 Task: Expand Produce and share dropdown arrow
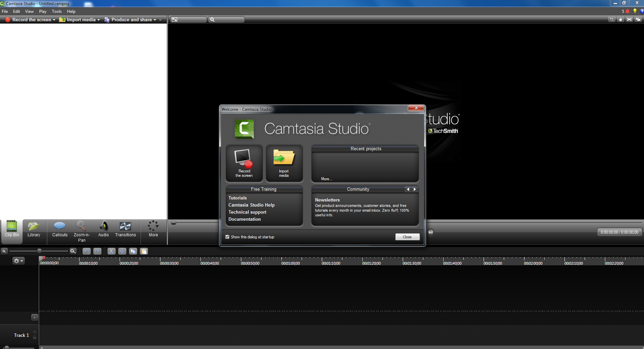[155, 20]
